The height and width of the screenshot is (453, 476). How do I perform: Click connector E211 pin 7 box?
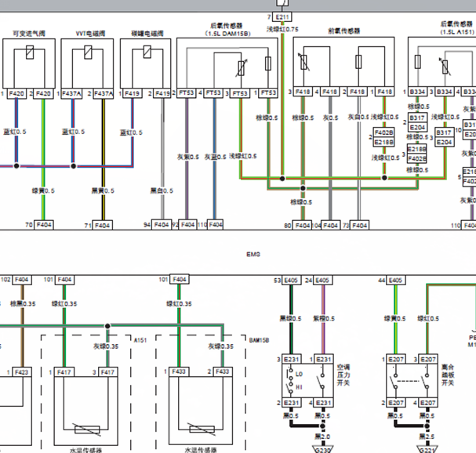coord(282,17)
